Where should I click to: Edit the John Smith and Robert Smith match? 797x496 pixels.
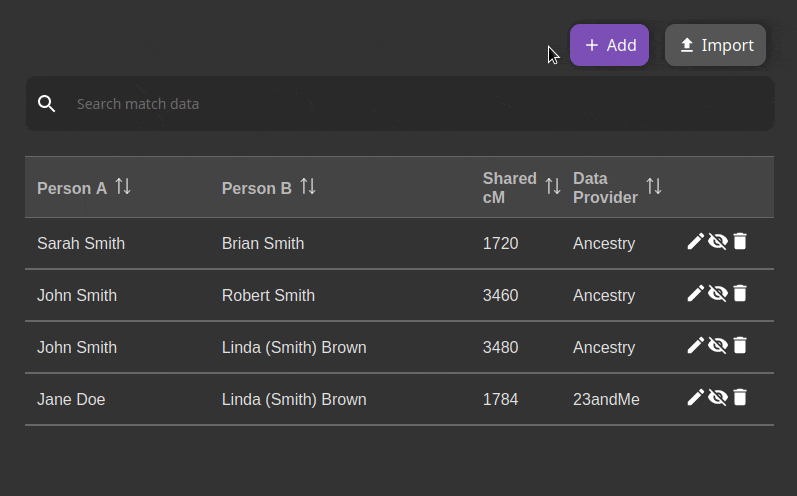pyautogui.click(x=696, y=293)
